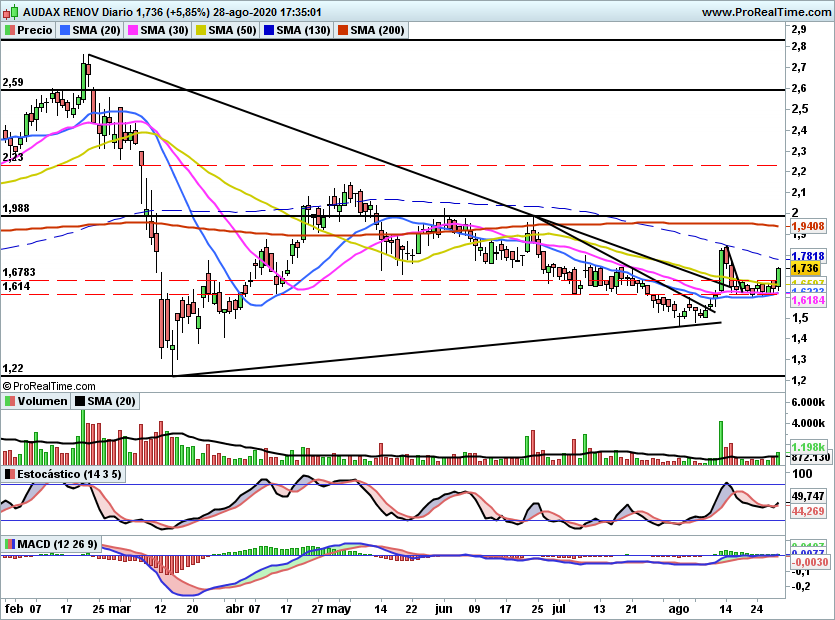Screen dimensions: 835x620
Task: Click the 25 mar date on time axis
Action: tap(112, 609)
